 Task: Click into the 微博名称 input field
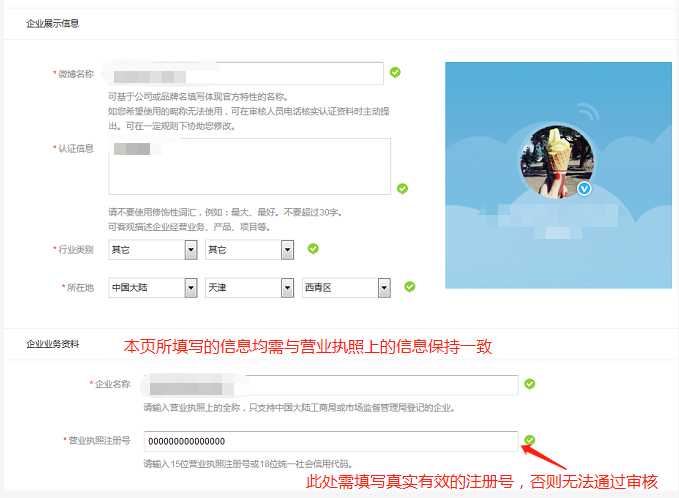(246, 74)
